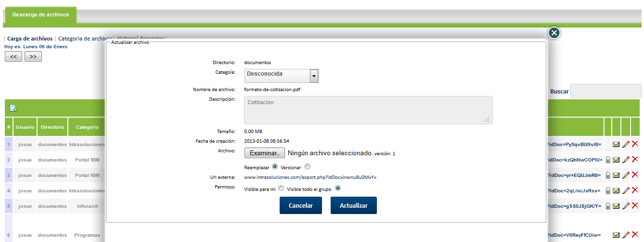Click the pencil icon in row 4
Viewport: 644px width, 242px height.
pos(626,190)
